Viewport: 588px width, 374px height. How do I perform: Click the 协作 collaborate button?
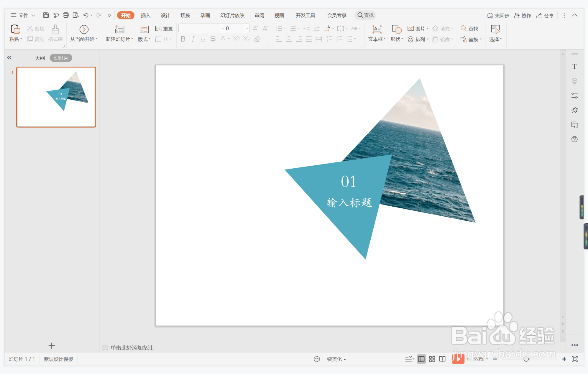[523, 15]
